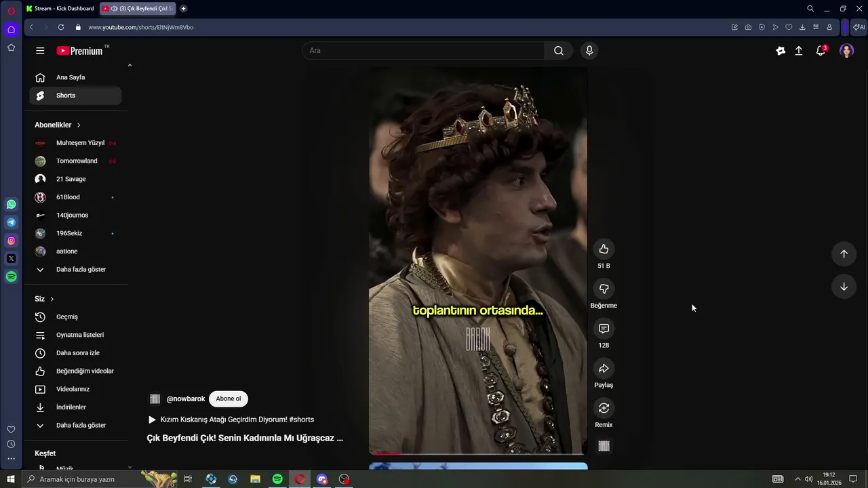The width and height of the screenshot is (868, 488).
Task: Open the Windows Start menu
Action: 11,479
